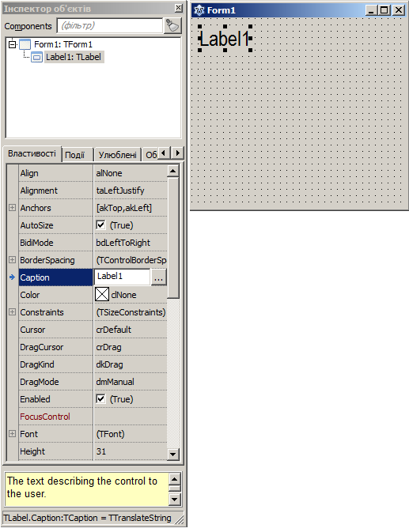The image size is (409, 532).
Task: Expand the Anchors property
Action: tap(12, 207)
